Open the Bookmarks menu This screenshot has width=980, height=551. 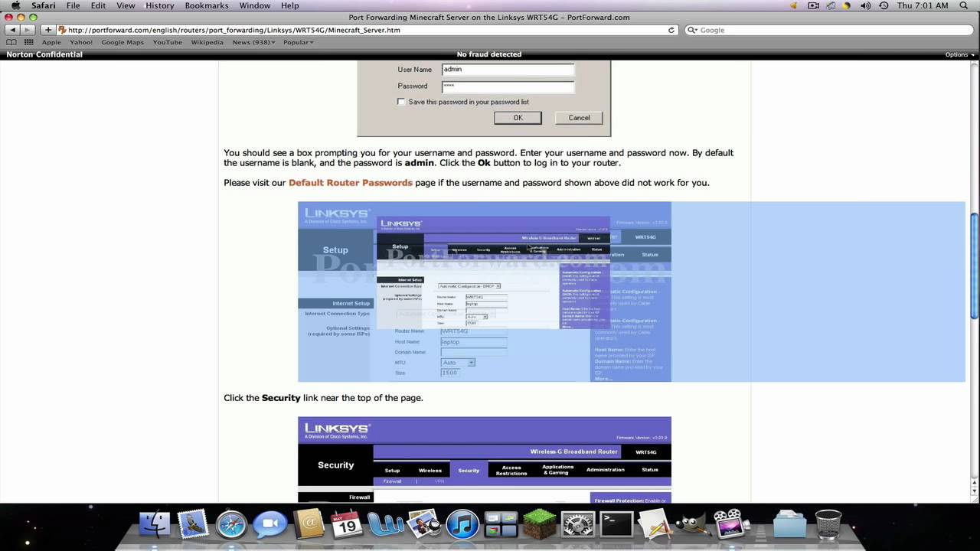pos(207,5)
